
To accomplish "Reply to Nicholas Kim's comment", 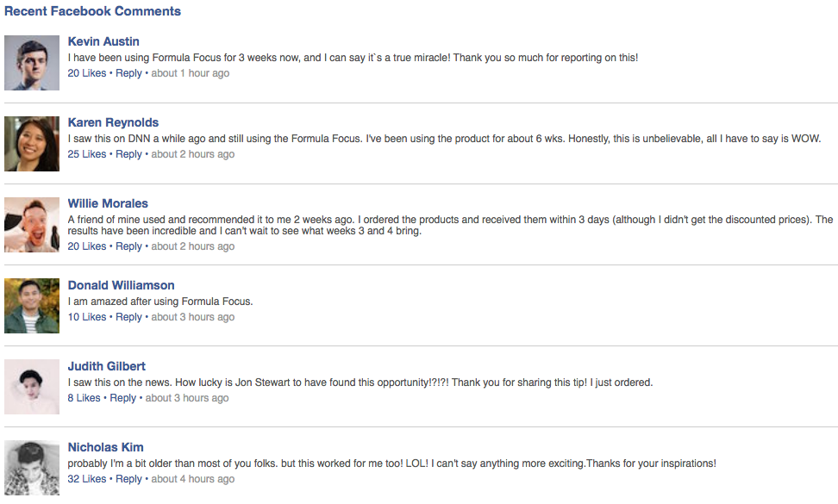I will point(128,478).
